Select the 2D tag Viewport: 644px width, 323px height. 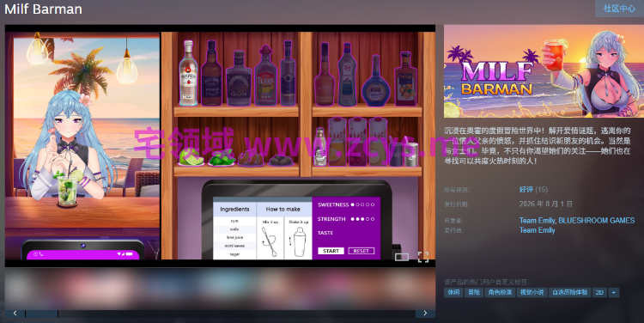pos(599,293)
